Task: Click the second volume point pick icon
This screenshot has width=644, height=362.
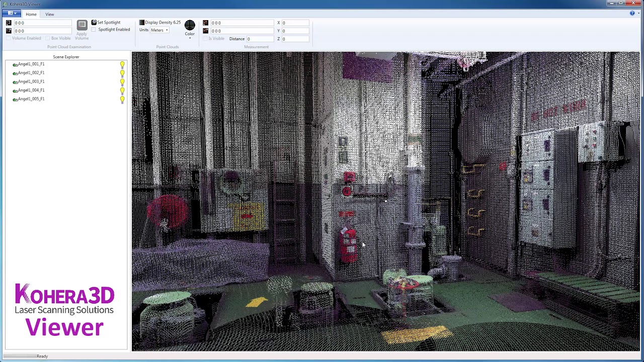Action: click(9, 31)
